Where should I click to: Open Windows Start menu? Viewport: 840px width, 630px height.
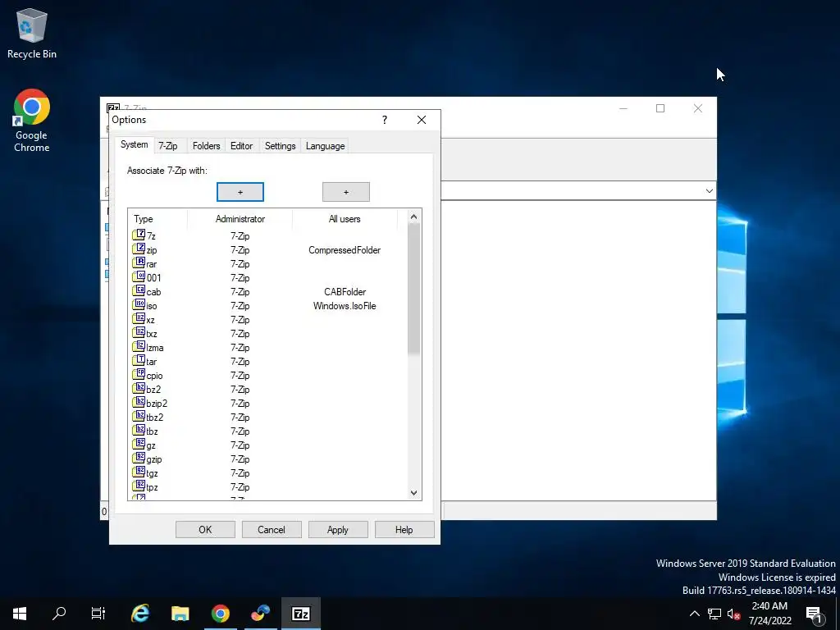20,614
